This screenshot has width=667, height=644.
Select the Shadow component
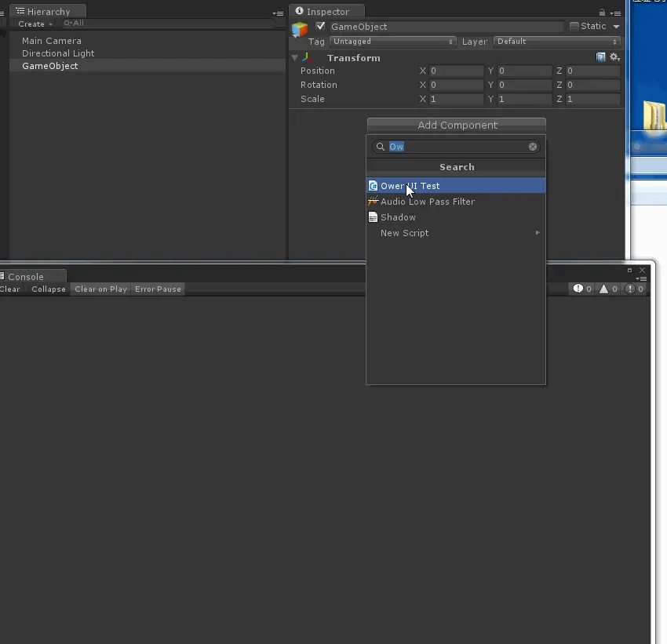[456, 217]
